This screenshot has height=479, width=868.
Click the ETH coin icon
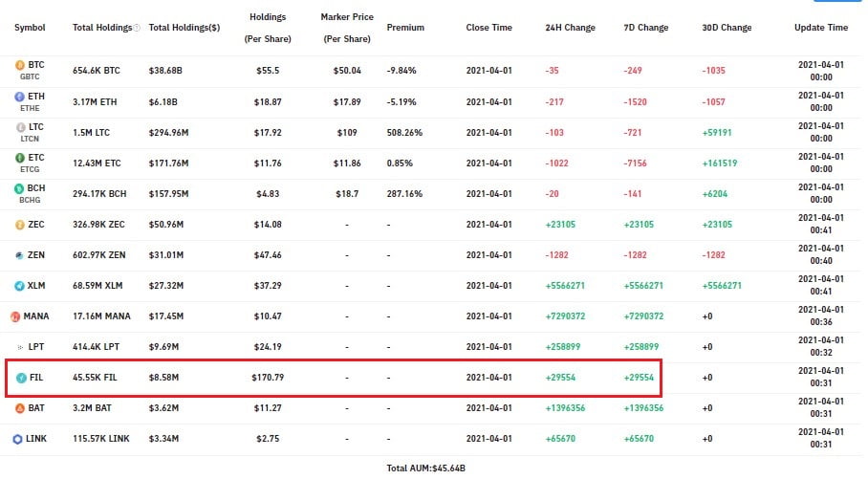click(19, 97)
